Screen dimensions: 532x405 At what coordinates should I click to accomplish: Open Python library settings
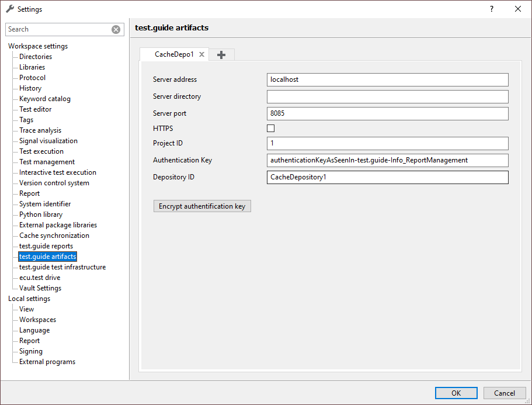pos(41,214)
